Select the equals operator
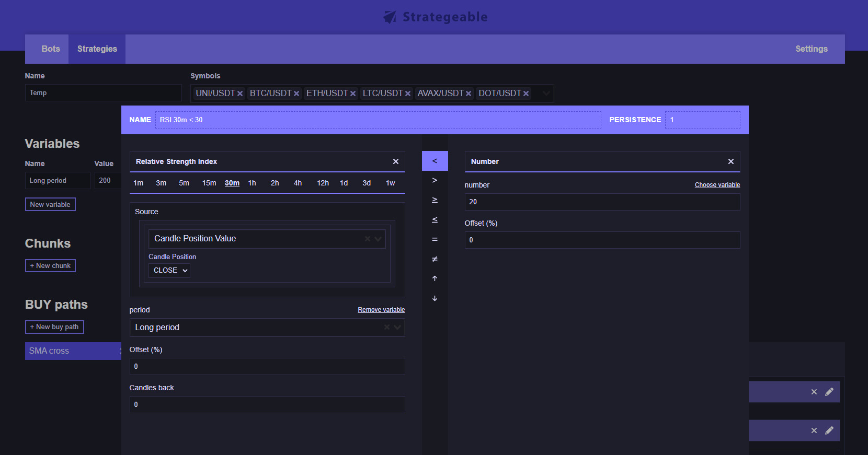The height and width of the screenshot is (455, 868). [435, 239]
